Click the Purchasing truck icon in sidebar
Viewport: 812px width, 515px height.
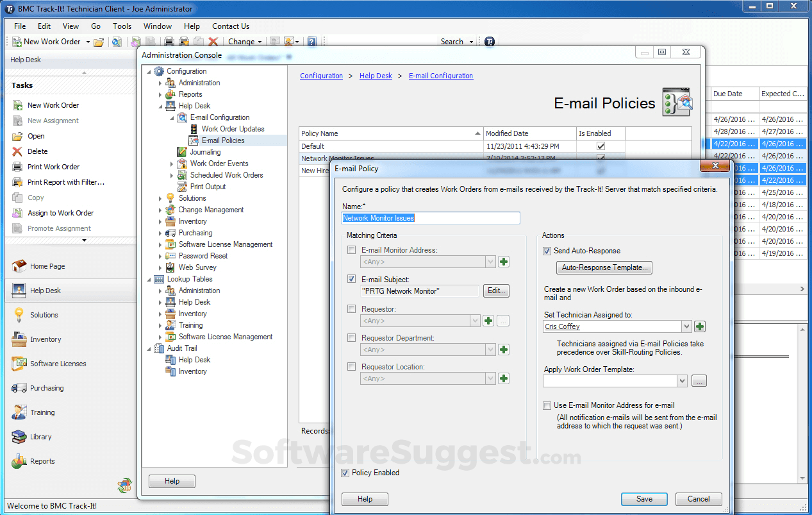tap(19, 388)
